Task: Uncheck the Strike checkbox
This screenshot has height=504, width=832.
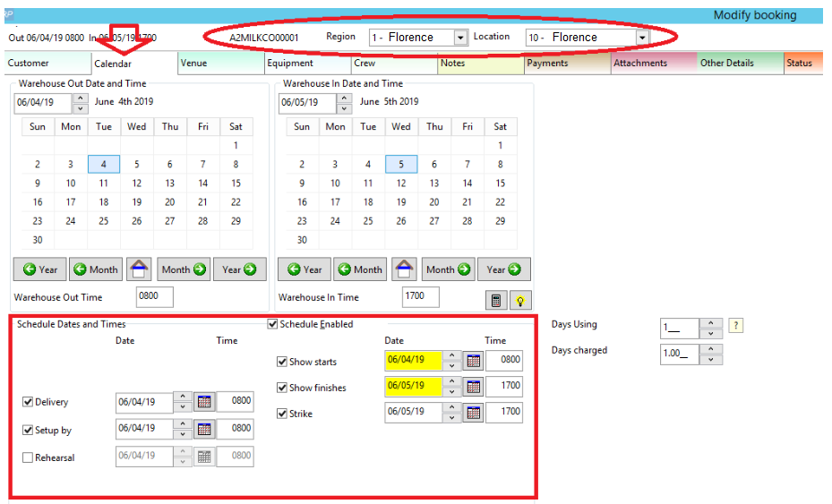Action: click(282, 414)
